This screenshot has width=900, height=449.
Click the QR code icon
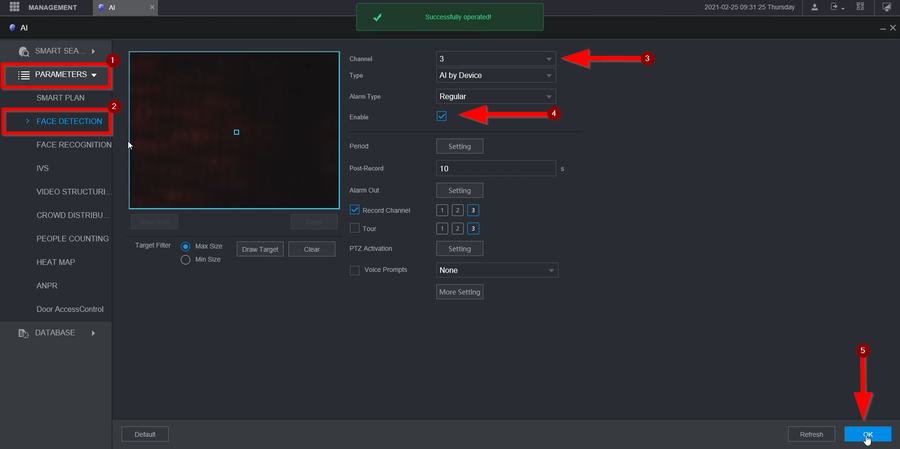[861, 7]
